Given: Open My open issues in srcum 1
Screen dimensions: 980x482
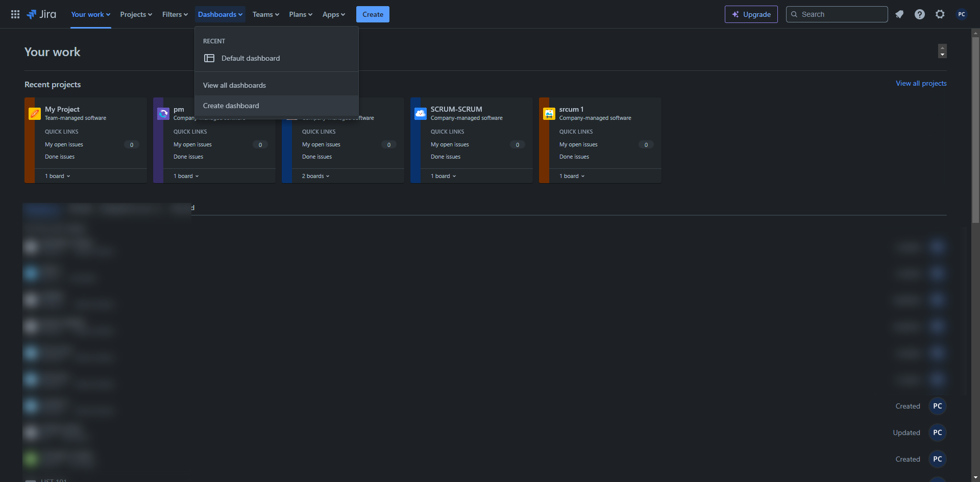Looking at the screenshot, I should point(578,144).
